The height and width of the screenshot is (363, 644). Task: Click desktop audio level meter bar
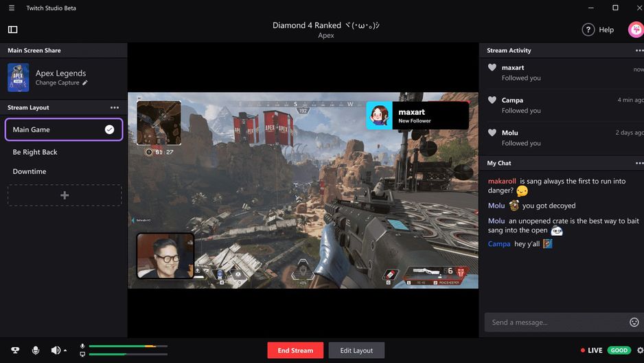[x=128, y=354]
